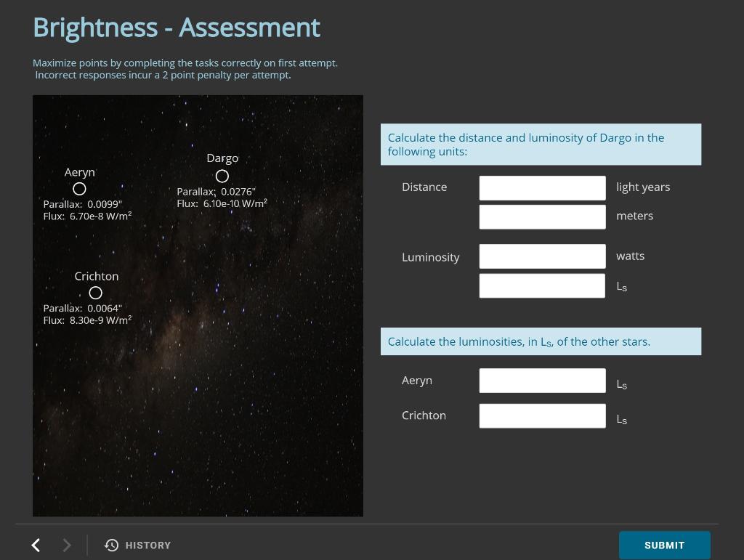Select the Crichton star marker circle
This screenshot has height=560, width=744.
[95, 293]
